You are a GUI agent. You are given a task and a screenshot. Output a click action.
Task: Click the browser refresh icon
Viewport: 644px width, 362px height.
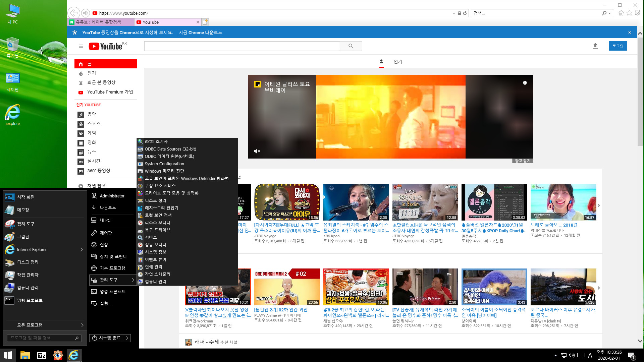(x=465, y=13)
